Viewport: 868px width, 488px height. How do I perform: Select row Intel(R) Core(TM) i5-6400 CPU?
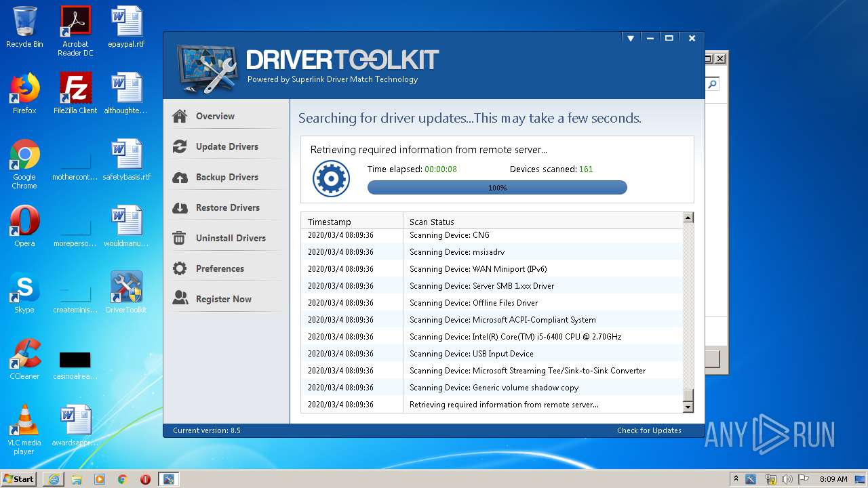pos(492,337)
